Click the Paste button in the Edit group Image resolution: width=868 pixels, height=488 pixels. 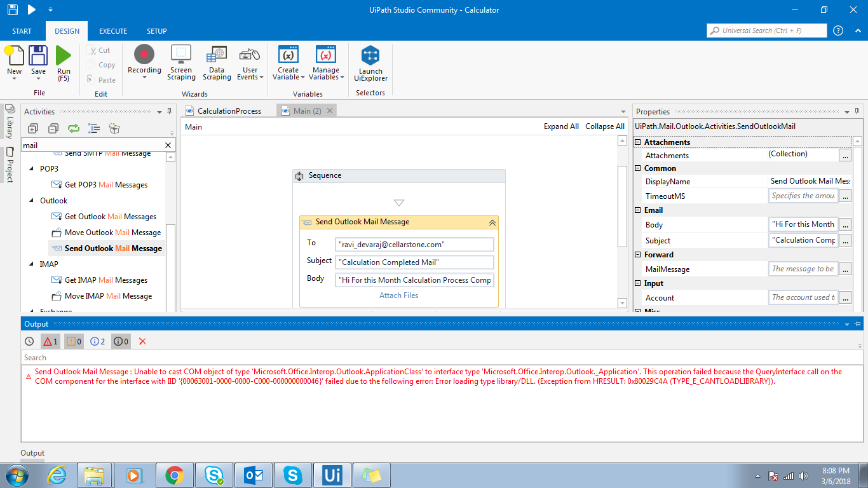[x=102, y=80]
